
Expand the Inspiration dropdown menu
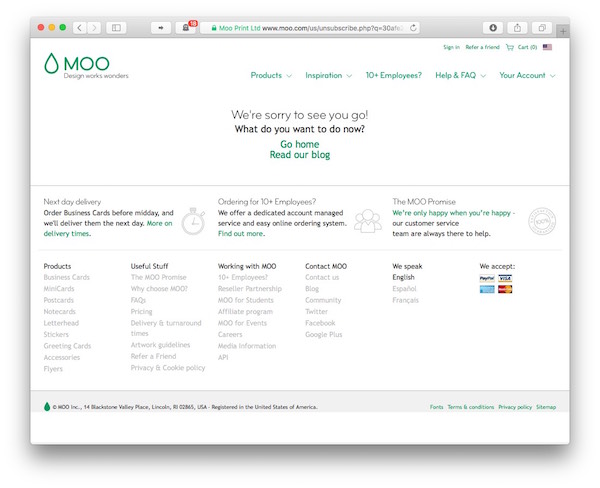[328, 75]
